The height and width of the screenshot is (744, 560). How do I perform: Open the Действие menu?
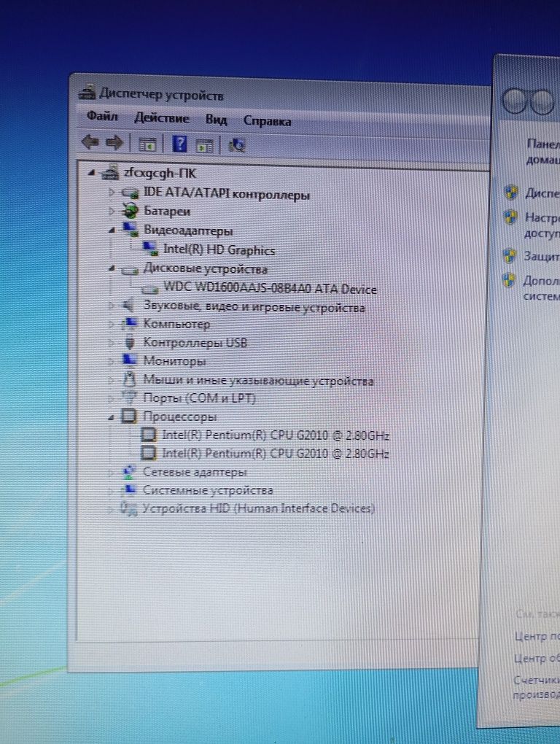coord(162,117)
